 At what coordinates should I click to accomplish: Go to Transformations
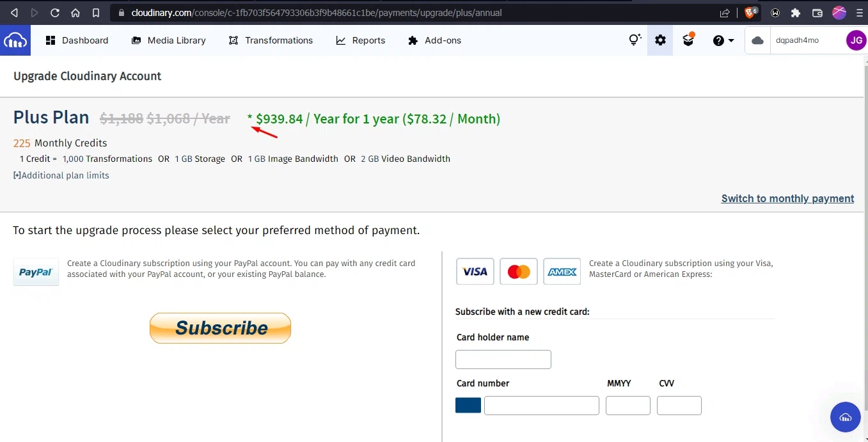pyautogui.click(x=271, y=40)
